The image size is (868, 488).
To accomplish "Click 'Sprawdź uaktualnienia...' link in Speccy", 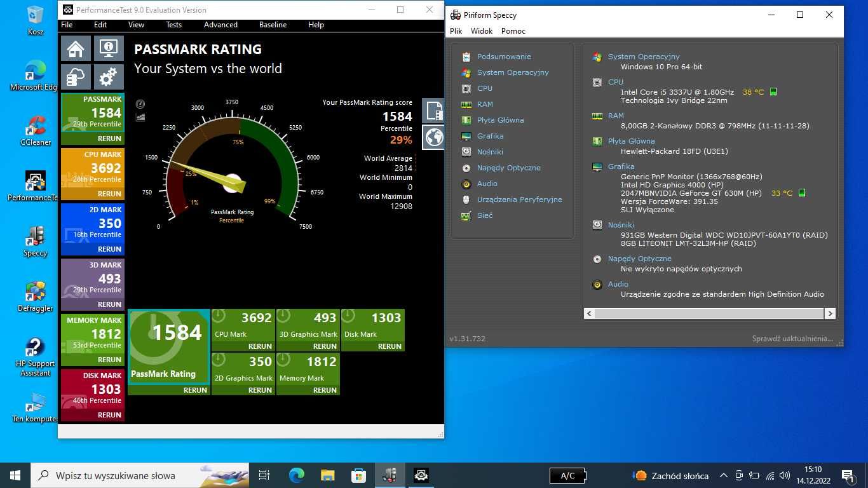I will [x=792, y=339].
